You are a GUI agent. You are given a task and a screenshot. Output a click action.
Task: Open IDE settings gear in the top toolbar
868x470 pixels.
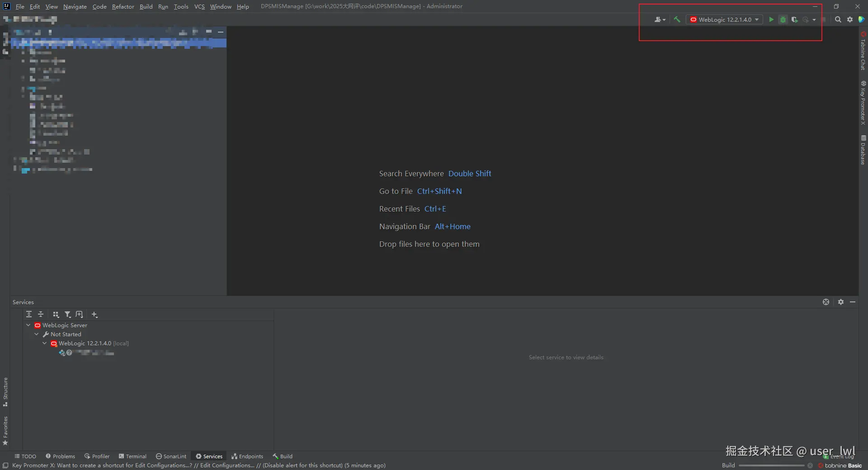(x=850, y=19)
